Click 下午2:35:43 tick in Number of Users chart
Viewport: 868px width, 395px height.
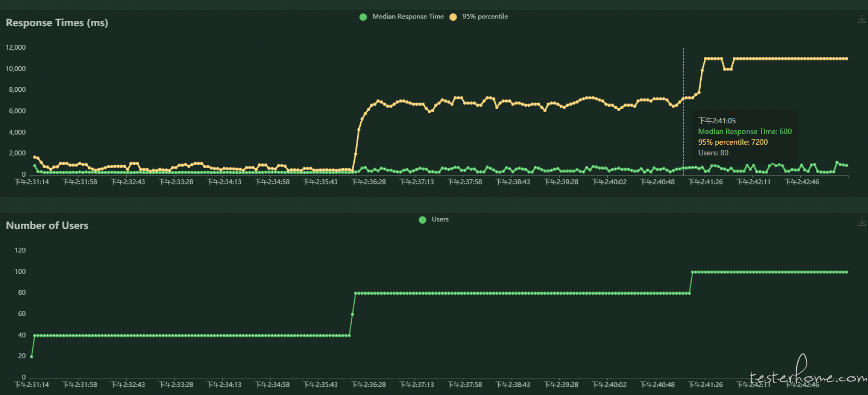320,385
